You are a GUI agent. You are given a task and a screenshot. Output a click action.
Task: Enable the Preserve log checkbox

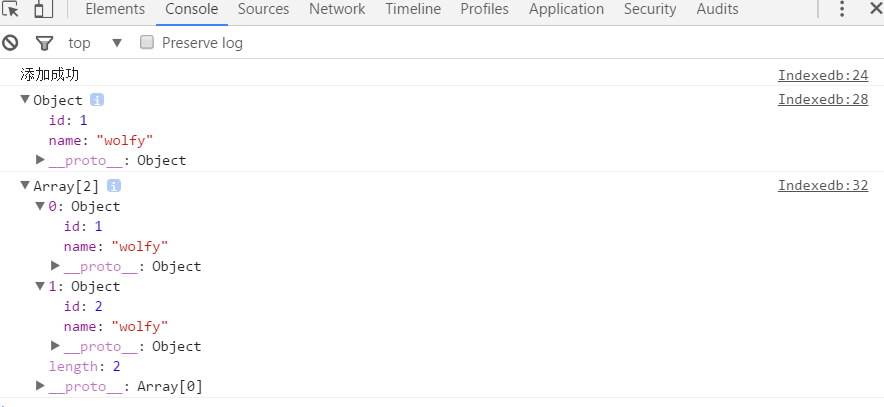click(147, 42)
